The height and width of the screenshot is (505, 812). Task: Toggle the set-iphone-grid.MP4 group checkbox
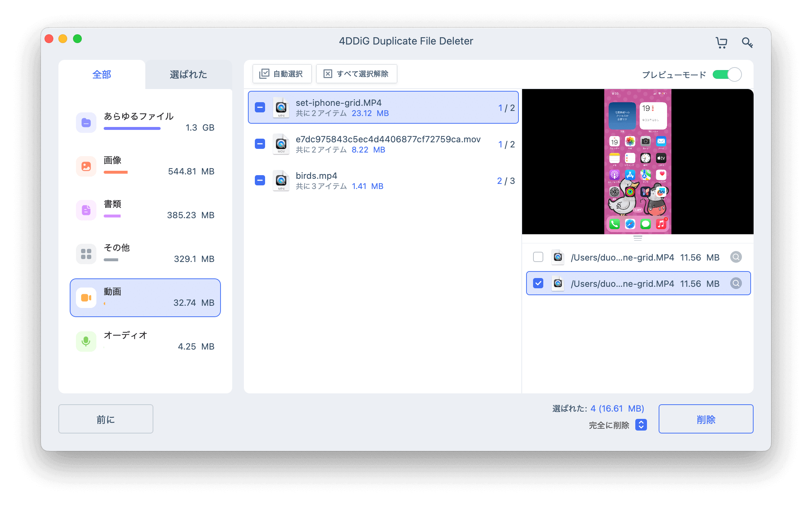(x=260, y=108)
